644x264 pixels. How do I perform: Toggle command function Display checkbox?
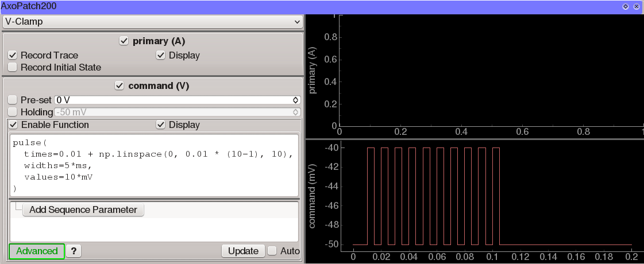161,125
